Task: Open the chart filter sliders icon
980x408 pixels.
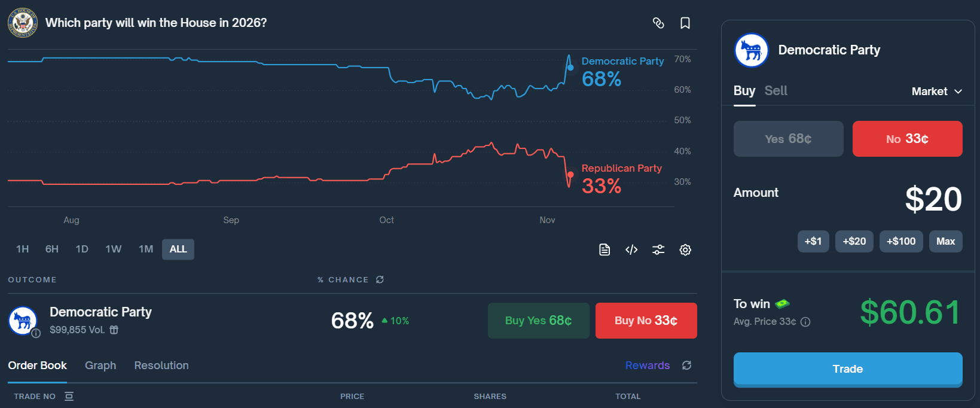Action: pos(658,249)
